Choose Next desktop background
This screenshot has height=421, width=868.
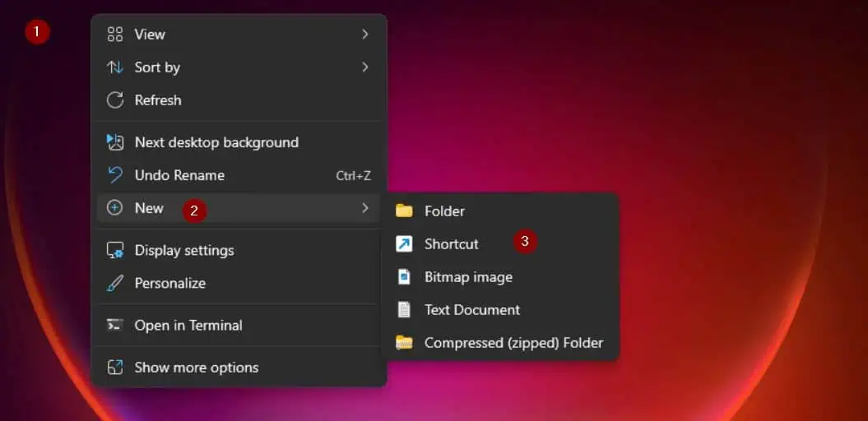pyautogui.click(x=239, y=142)
